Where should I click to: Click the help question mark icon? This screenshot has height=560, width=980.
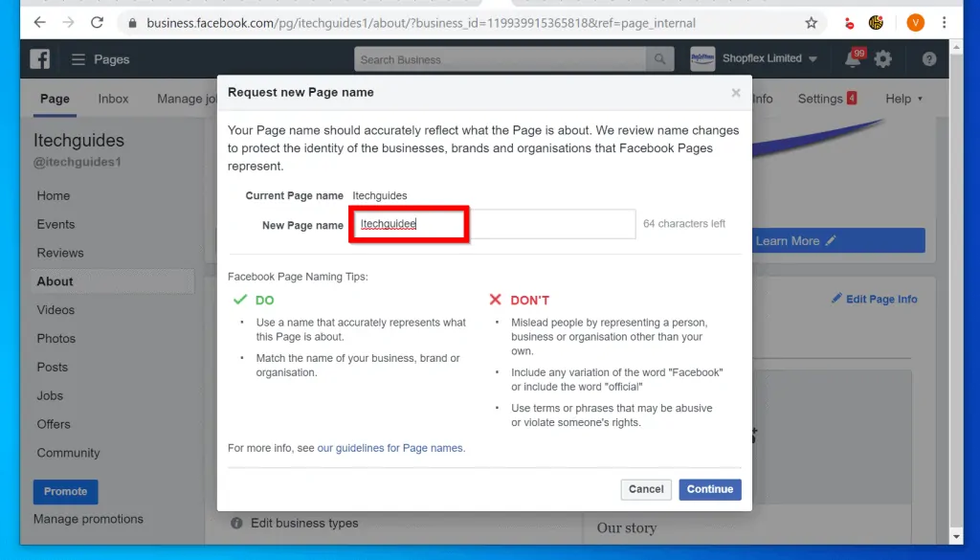pos(929,59)
